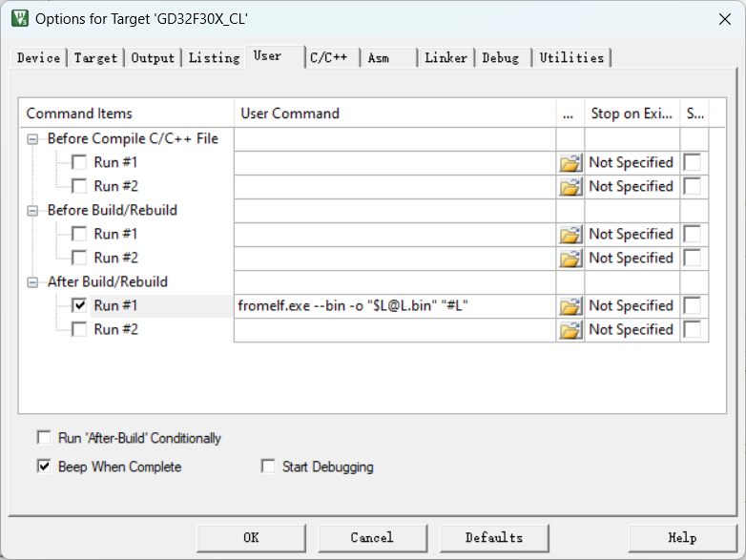Viewport: 746px width, 560px height.
Task: Open Stop on Exit value for Before Compile Run #1
Action: pos(632,162)
